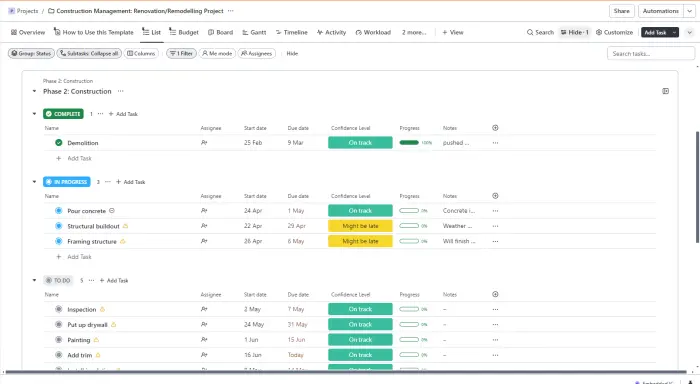Screen dimensions: 700x384
Task: Add column using plus icon in Complete group
Action: tap(495, 128)
